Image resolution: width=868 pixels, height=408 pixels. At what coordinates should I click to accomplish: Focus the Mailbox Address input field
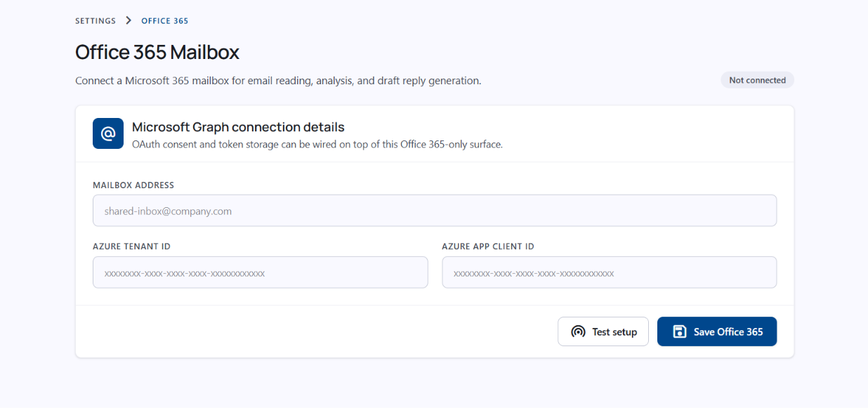point(435,211)
